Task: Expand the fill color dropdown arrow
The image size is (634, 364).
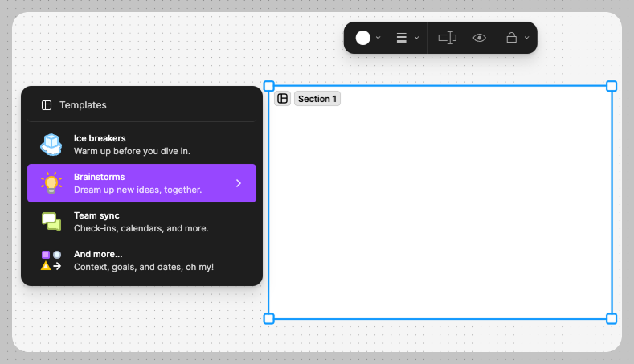Action: 378,38
